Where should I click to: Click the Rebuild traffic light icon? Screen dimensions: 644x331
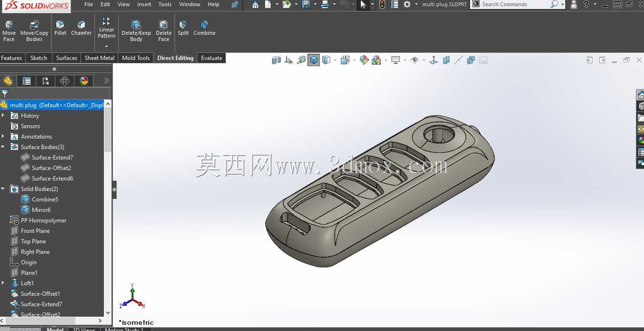point(382,4)
